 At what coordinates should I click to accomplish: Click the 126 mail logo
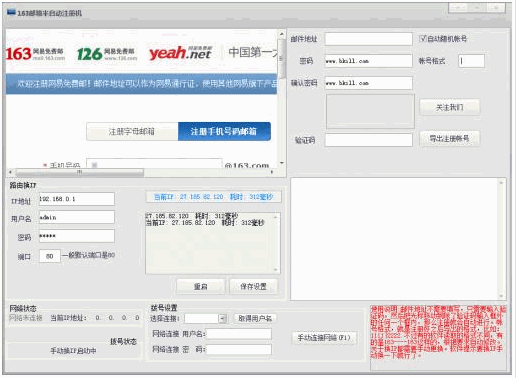point(107,54)
